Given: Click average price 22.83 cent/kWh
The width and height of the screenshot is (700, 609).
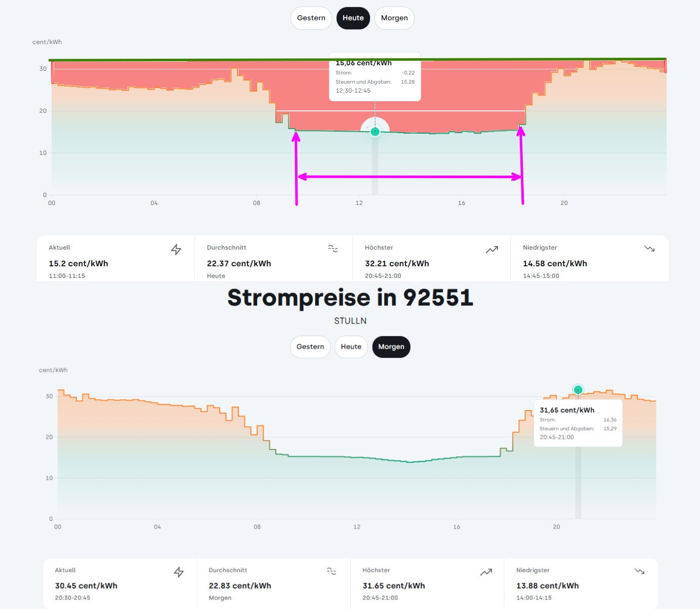Looking at the screenshot, I should click(x=240, y=586).
